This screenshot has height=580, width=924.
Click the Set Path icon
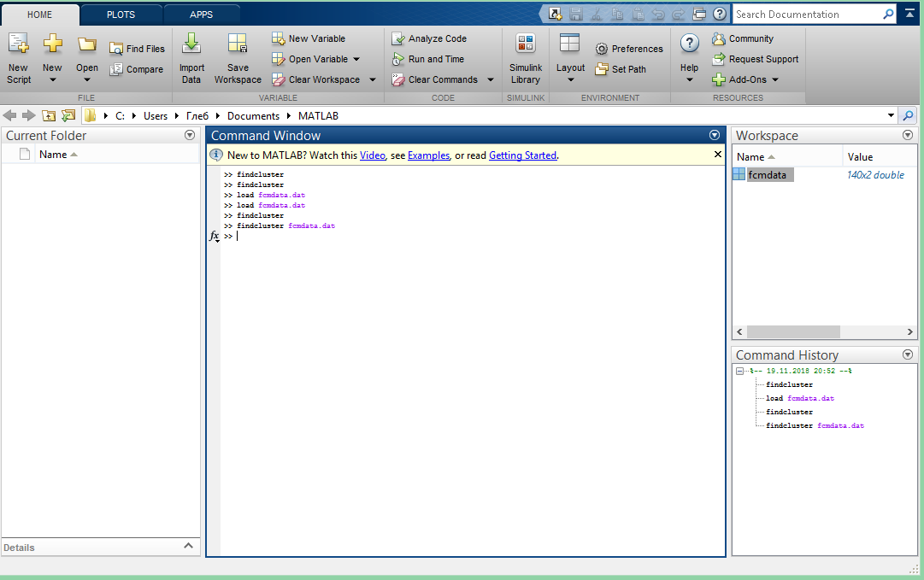click(602, 69)
